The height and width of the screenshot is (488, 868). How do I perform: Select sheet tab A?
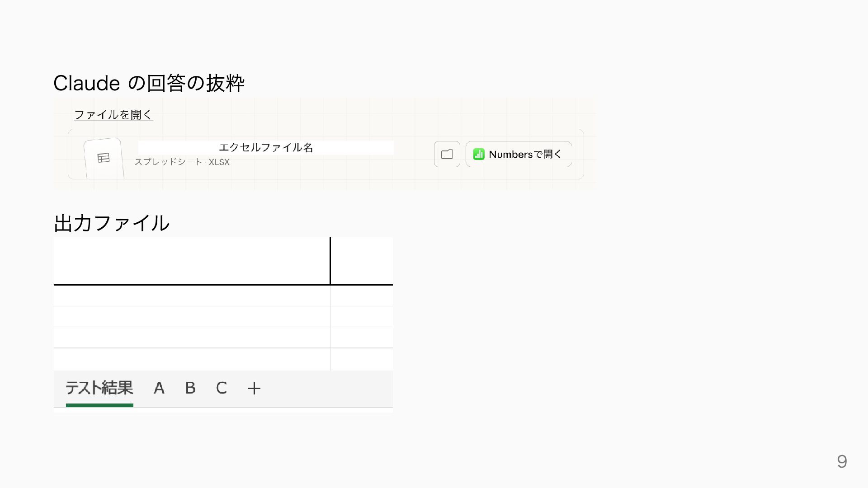pos(159,388)
